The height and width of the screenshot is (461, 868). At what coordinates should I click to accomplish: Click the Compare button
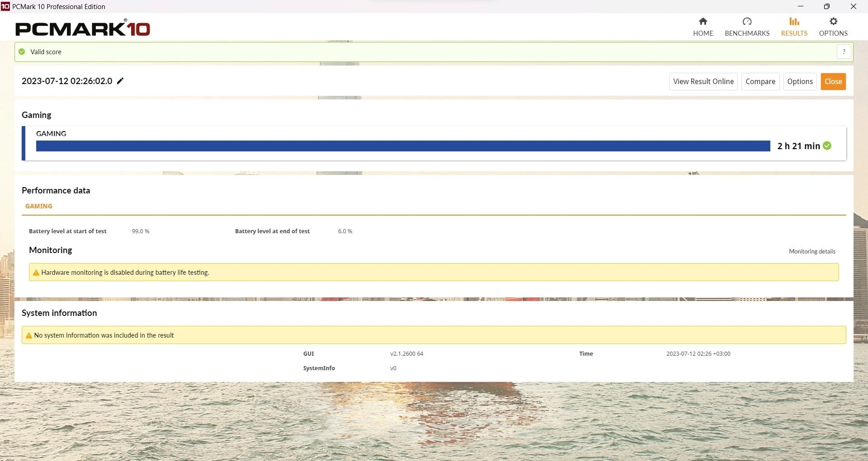[760, 81]
